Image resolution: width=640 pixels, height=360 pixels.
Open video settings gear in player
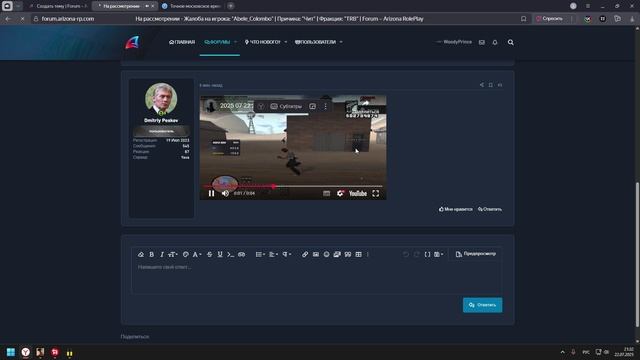pos(340,193)
